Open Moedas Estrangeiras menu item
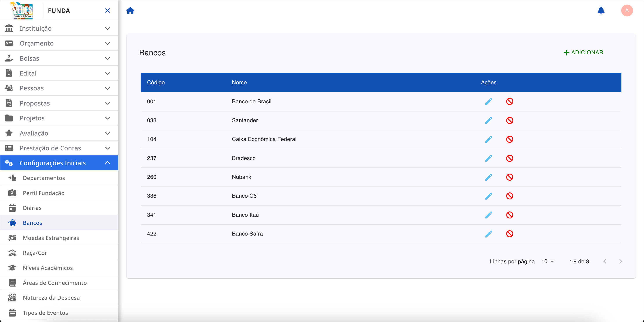Viewport: 644px width, 322px height. [51, 238]
